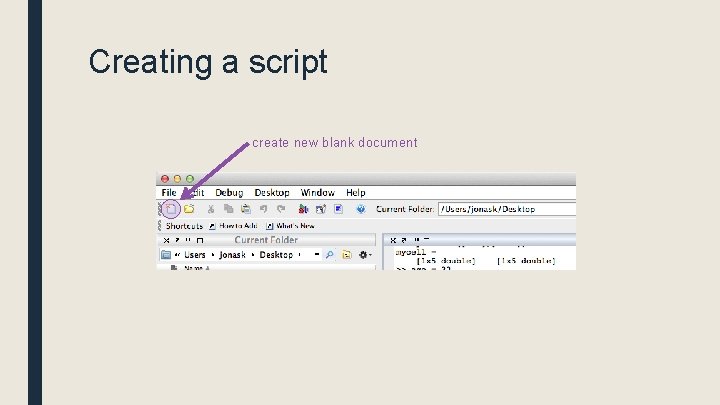The width and height of the screenshot is (720, 405).
Task: Click the Shortcuts toolbar label
Action: pos(184,226)
